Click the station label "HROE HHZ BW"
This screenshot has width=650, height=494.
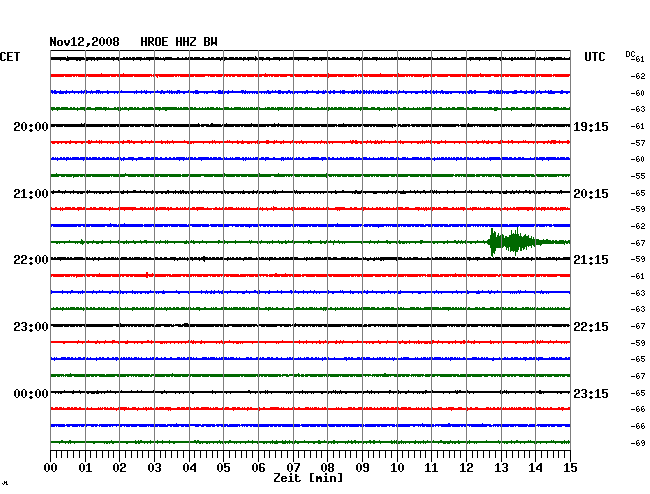click(179, 42)
